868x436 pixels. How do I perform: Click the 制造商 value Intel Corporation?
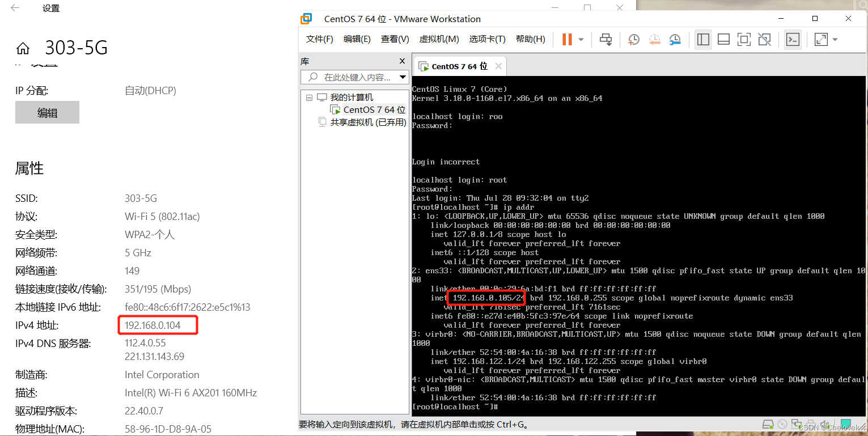pyautogui.click(x=162, y=375)
